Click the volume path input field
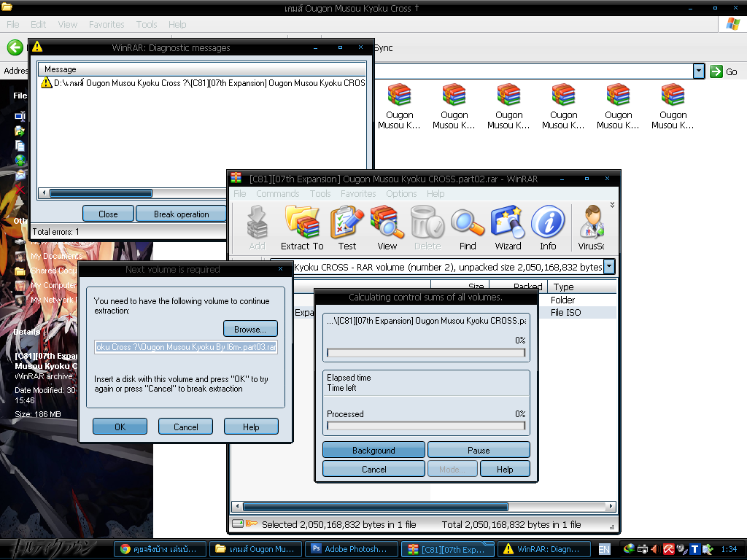This screenshot has height=560, width=747. coord(186,347)
